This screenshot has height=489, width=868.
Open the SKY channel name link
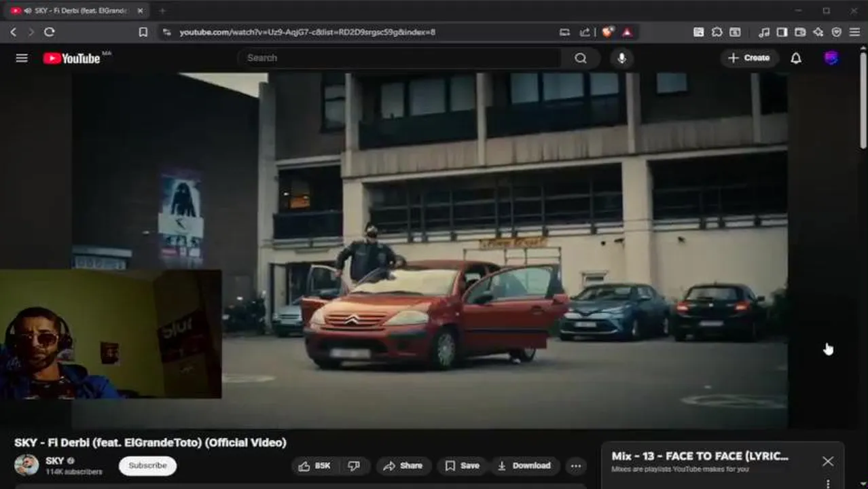pyautogui.click(x=54, y=460)
